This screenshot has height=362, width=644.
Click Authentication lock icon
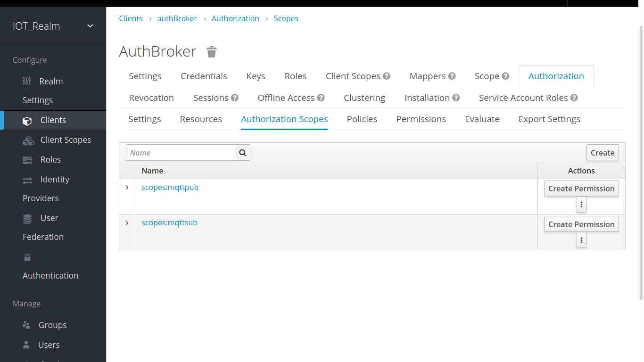pyautogui.click(x=27, y=257)
